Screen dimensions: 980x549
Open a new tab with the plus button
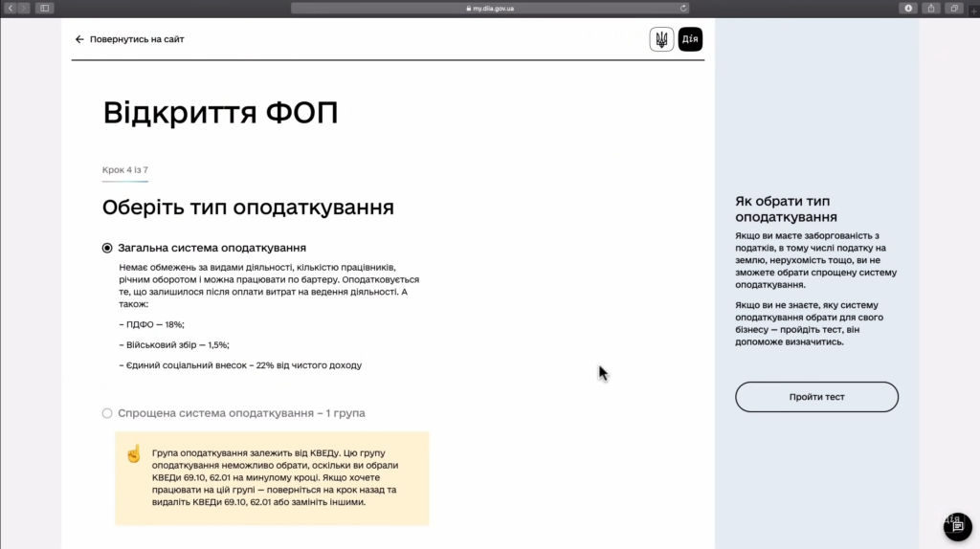tap(973, 11)
